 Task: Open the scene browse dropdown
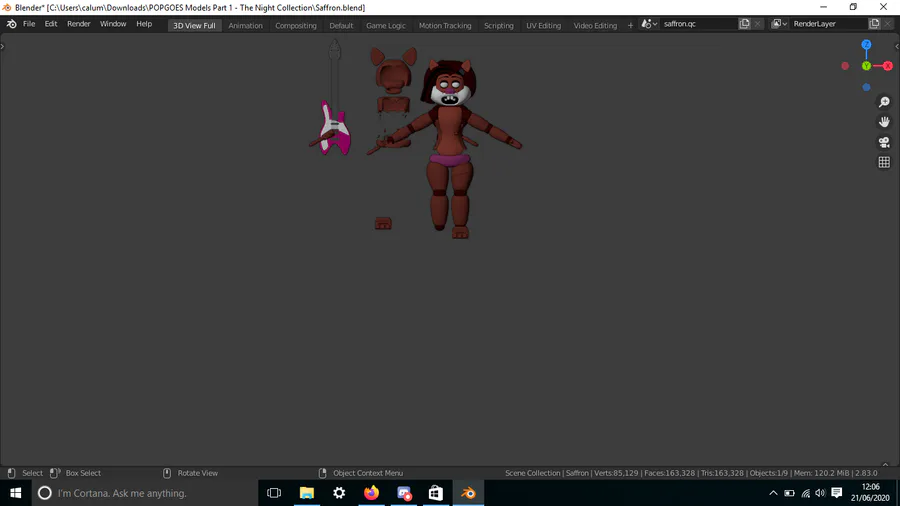click(649, 24)
